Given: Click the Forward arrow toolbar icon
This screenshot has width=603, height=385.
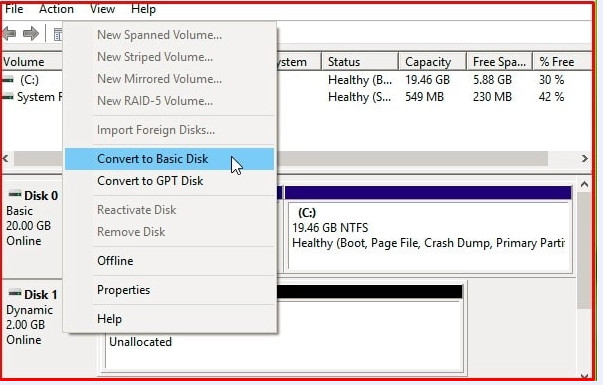Looking at the screenshot, I should coord(31,33).
